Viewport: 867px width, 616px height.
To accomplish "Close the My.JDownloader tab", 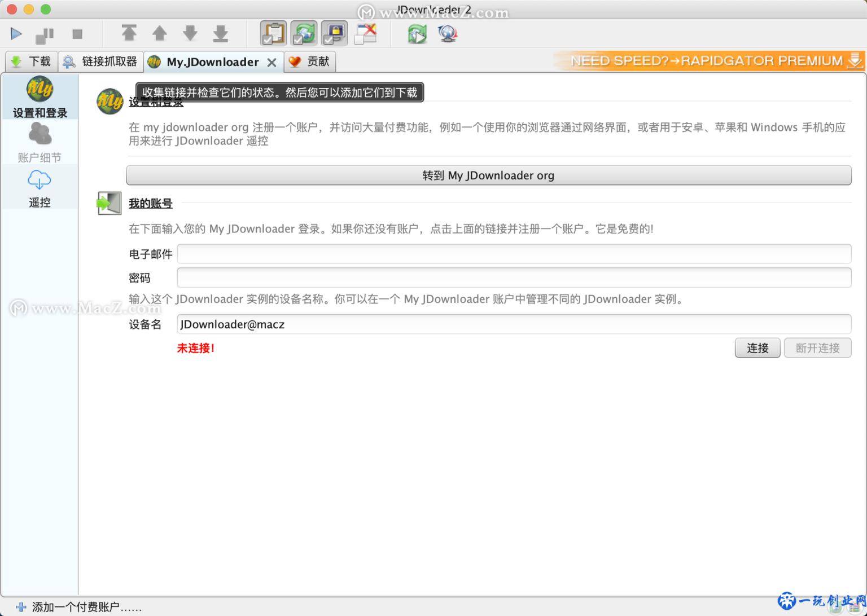I will pos(272,62).
